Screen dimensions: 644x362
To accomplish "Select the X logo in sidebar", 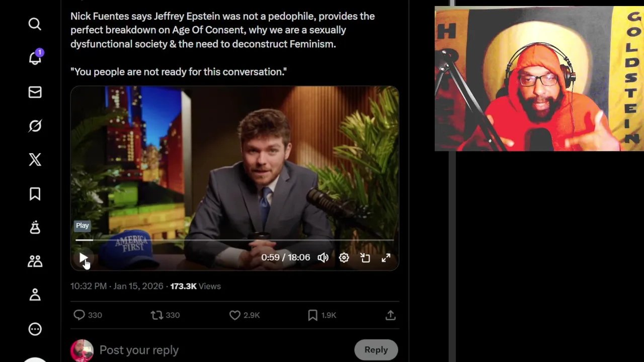I will pos(35,160).
